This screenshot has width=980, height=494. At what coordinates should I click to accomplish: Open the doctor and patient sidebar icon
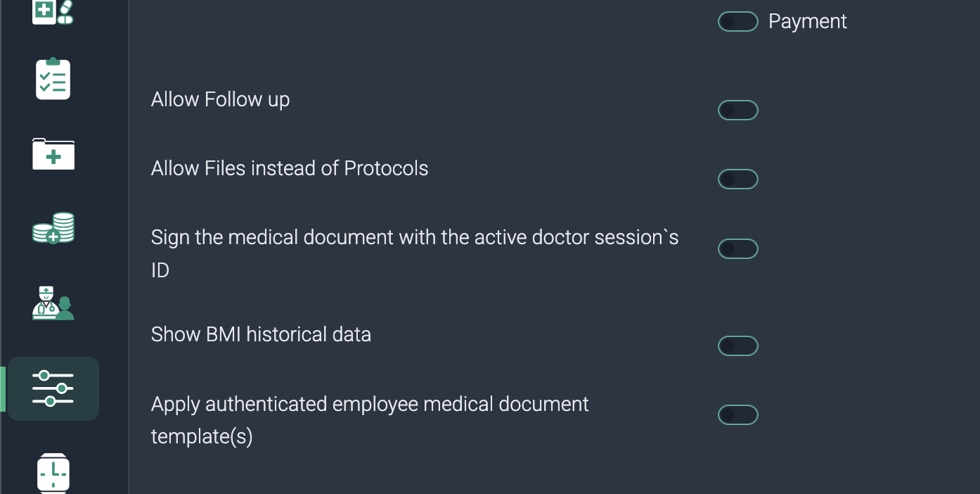(x=53, y=304)
